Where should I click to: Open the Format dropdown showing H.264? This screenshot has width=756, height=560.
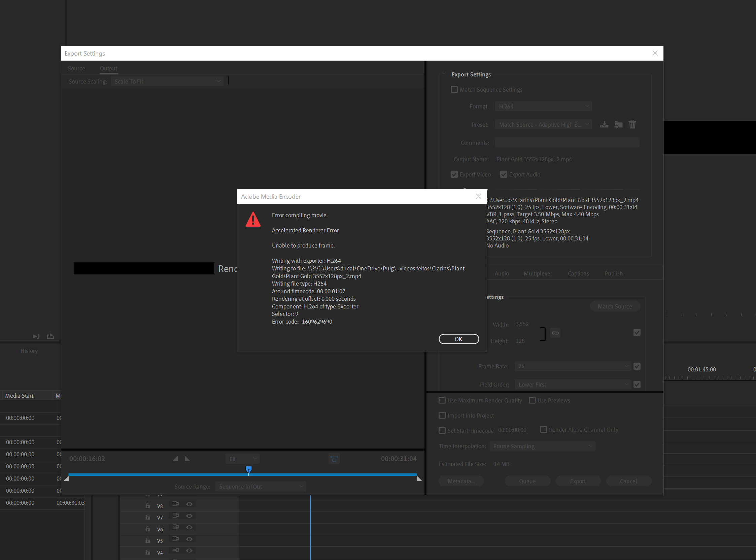point(543,106)
